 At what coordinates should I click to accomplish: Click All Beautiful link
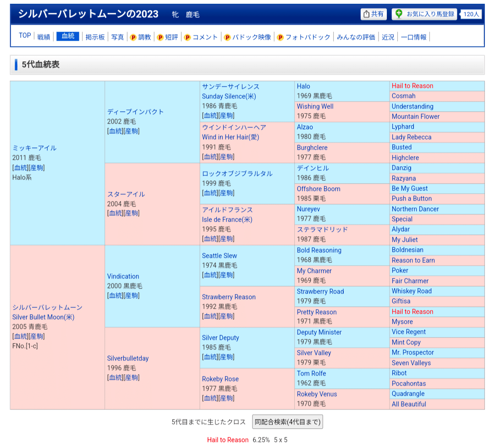click(409, 404)
